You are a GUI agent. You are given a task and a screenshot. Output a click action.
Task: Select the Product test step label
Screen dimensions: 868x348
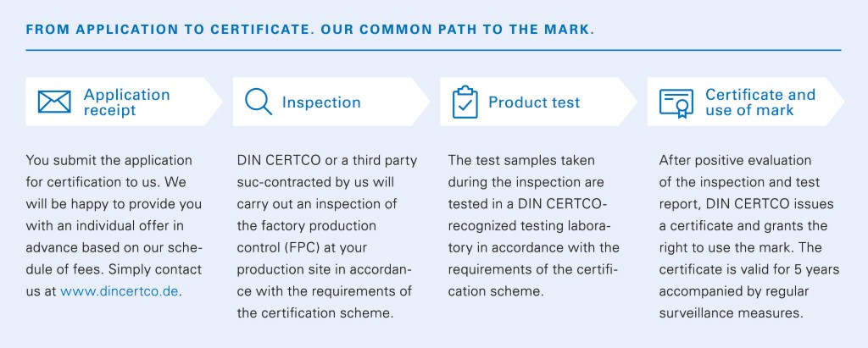pyautogui.click(x=534, y=102)
